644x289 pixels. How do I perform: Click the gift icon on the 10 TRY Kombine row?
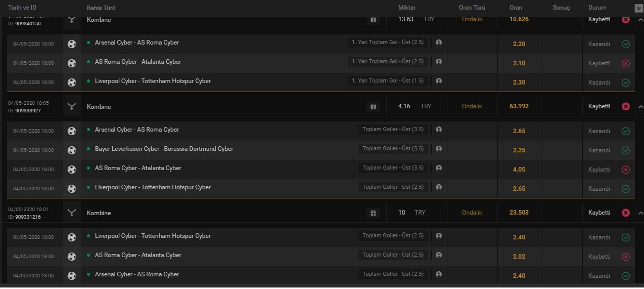[373, 213]
